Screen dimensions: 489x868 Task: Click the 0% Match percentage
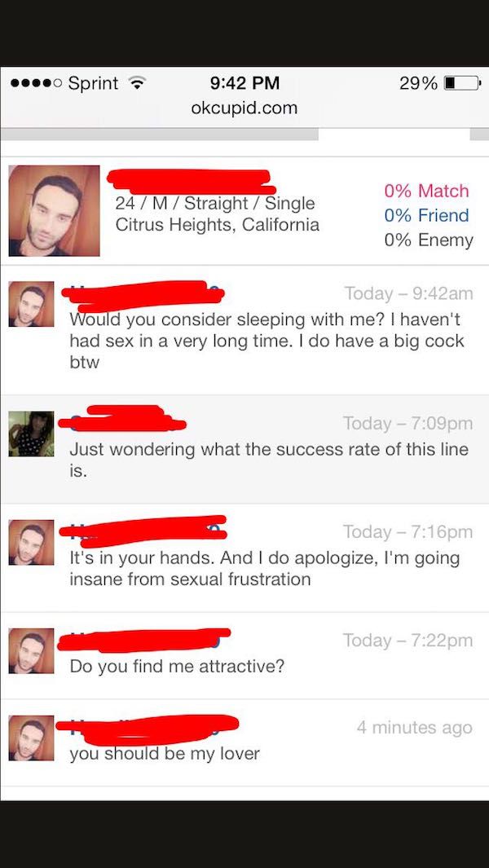tap(426, 191)
